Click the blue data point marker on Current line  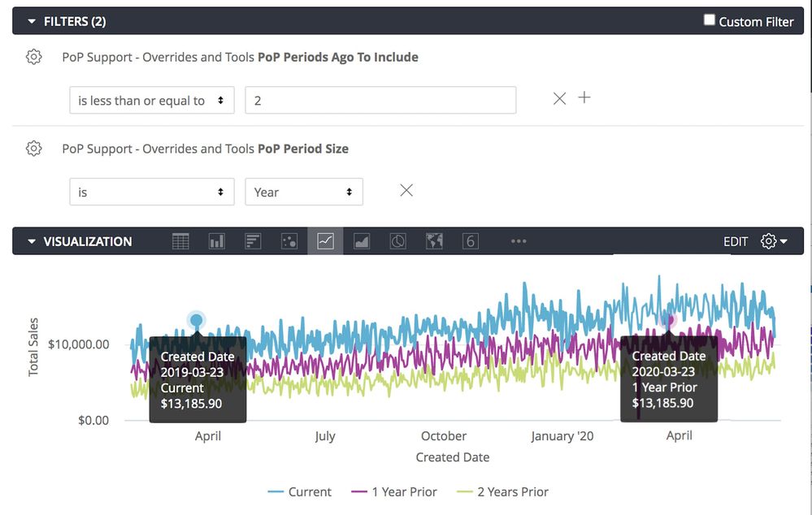point(196,320)
